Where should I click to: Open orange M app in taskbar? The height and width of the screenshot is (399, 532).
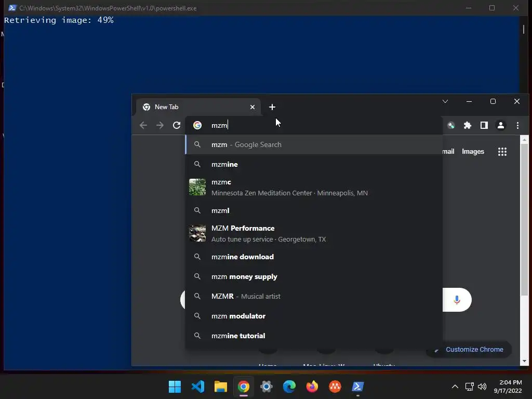click(335, 387)
